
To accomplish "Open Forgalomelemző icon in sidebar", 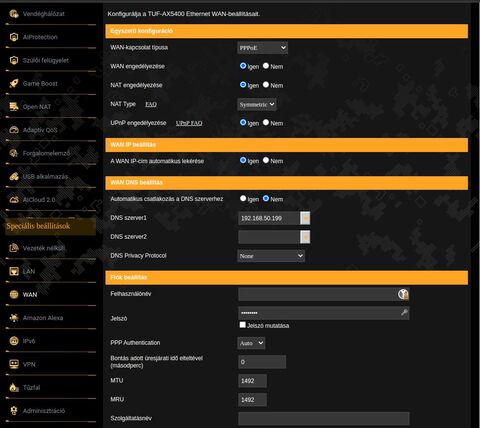I will [14, 153].
